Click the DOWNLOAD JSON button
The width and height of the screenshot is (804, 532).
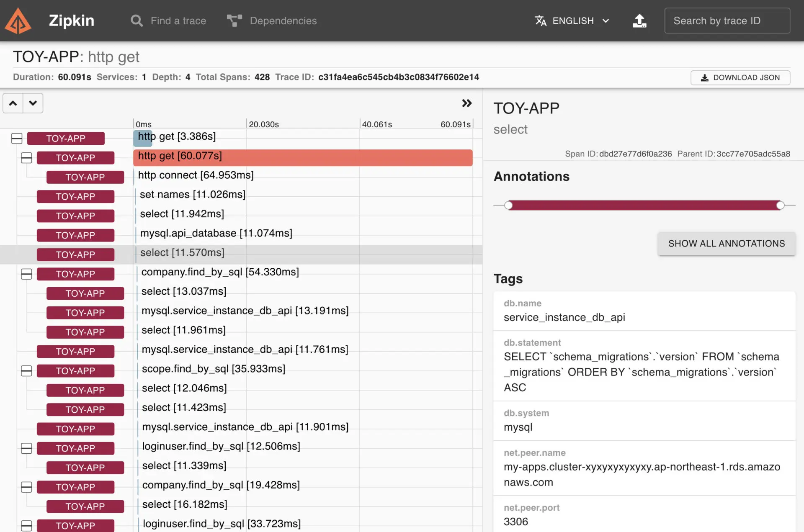click(x=740, y=77)
